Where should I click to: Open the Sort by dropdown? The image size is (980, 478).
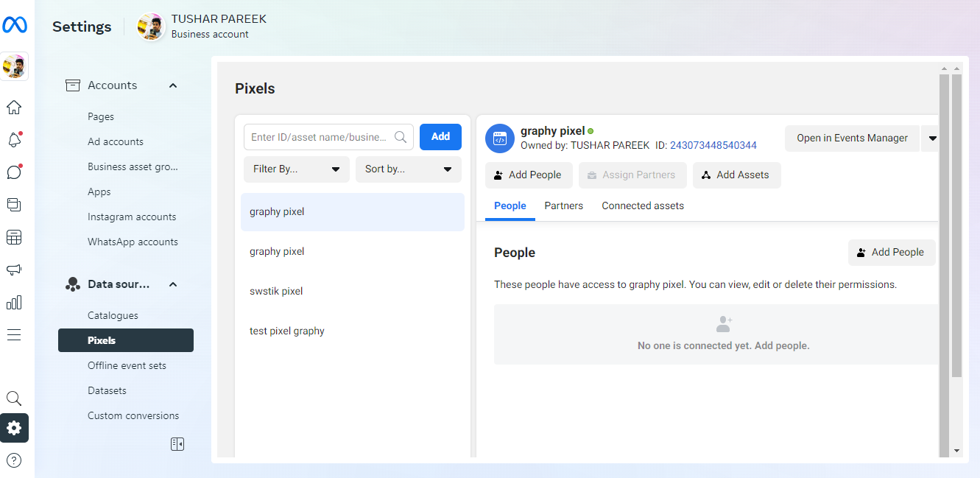pos(408,169)
